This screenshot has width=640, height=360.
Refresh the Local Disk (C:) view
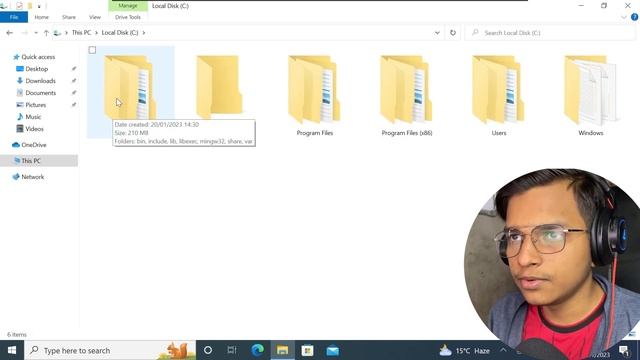[453, 33]
